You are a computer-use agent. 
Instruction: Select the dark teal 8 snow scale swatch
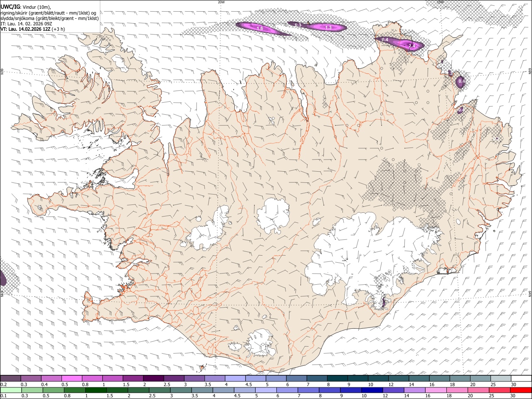point(336,378)
